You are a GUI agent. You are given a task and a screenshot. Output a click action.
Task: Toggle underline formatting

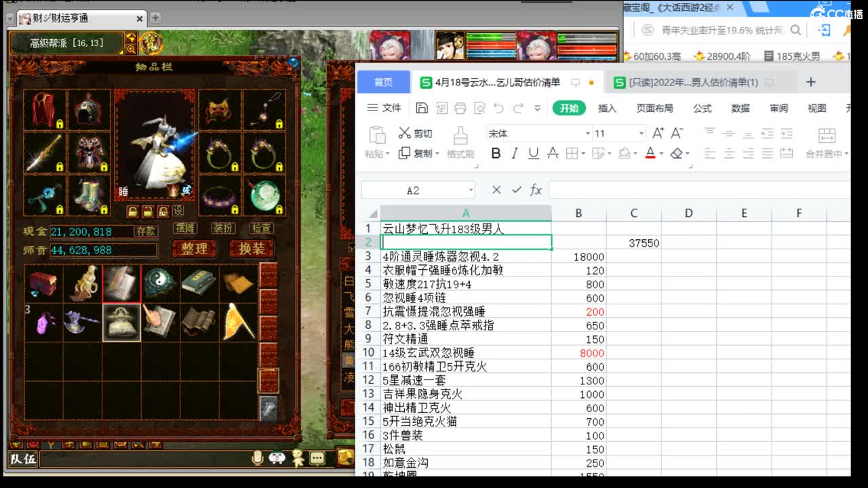click(534, 154)
